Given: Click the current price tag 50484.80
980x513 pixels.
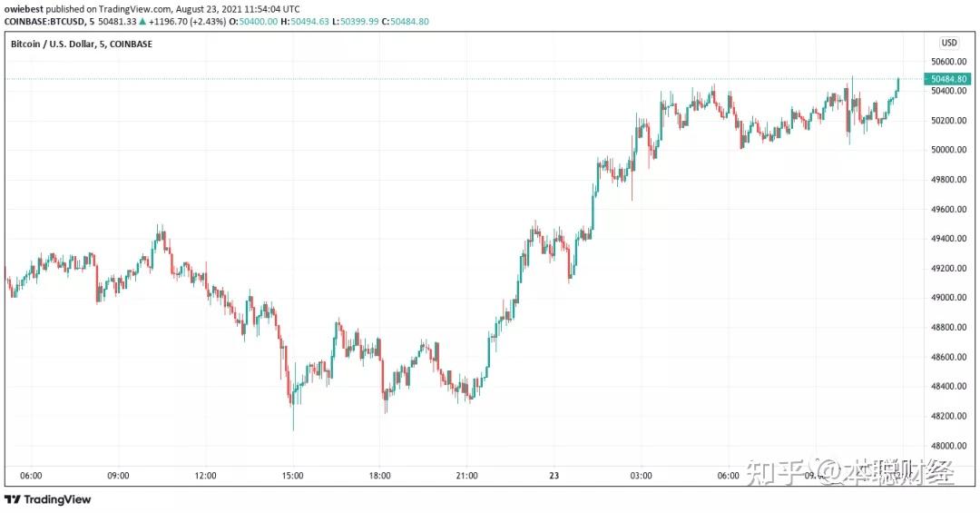Looking at the screenshot, I should [948, 79].
